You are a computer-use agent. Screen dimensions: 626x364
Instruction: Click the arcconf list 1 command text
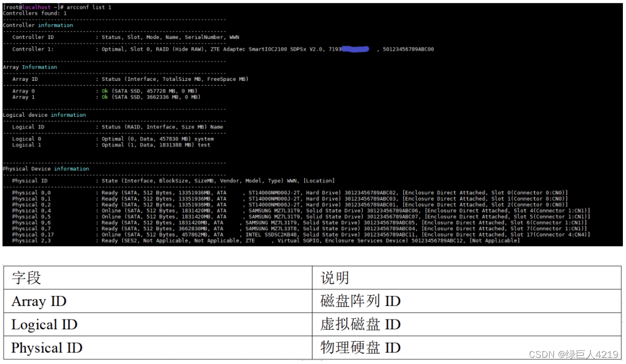[89, 7]
